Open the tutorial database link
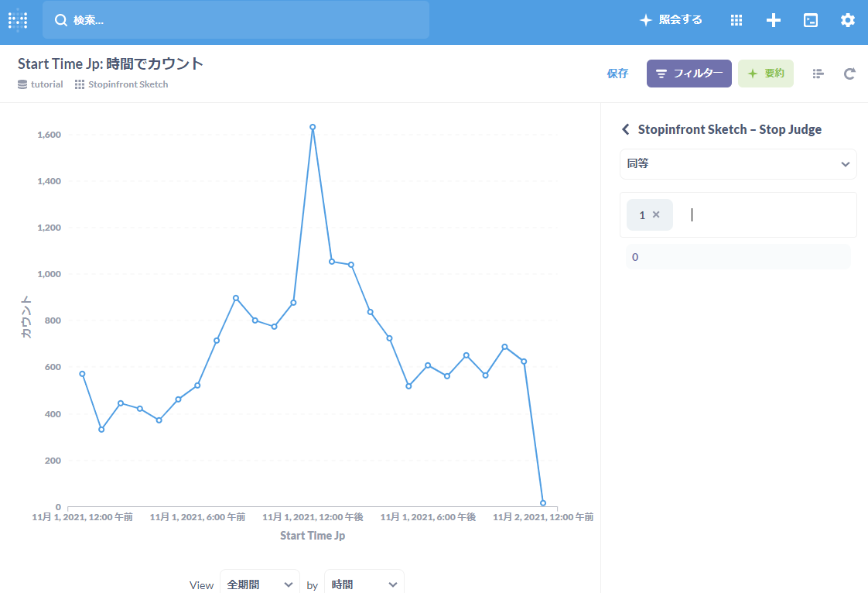 [46, 84]
